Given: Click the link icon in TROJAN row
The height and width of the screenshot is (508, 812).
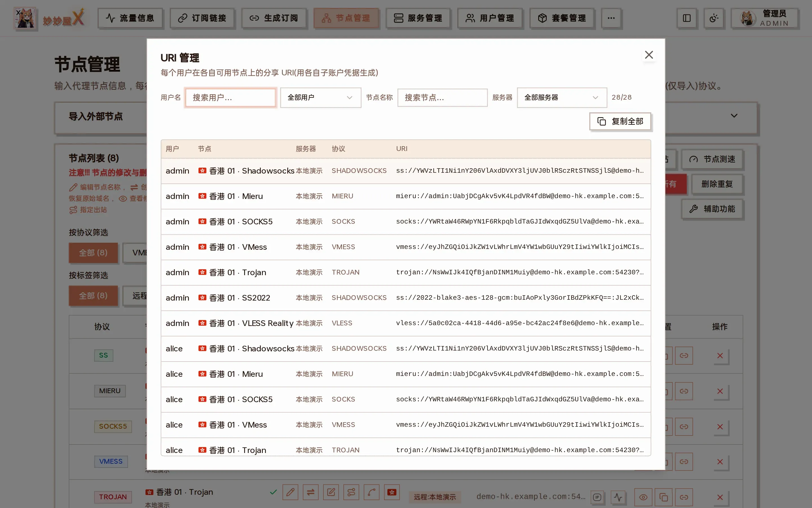Looking at the screenshot, I should [x=684, y=498].
